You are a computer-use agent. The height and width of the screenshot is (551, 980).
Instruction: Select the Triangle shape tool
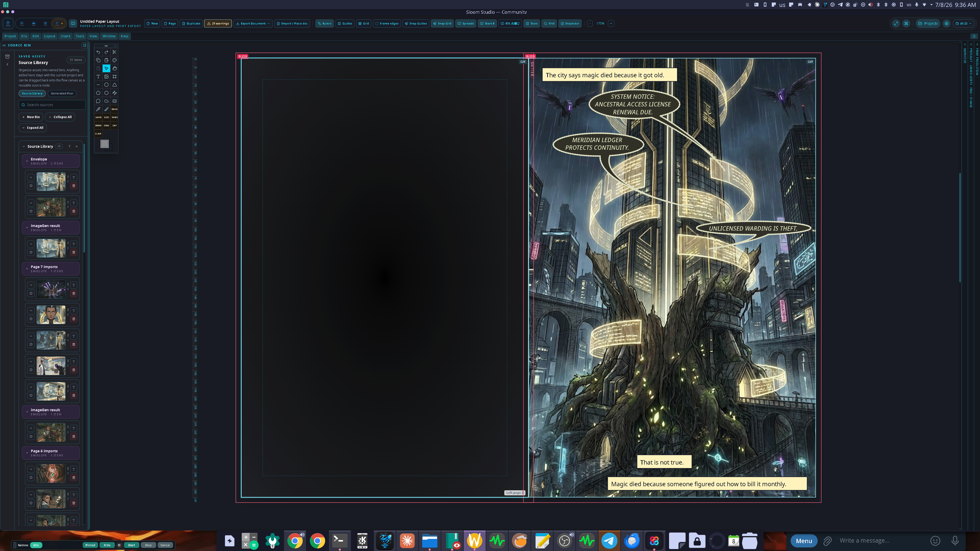pyautogui.click(x=115, y=85)
